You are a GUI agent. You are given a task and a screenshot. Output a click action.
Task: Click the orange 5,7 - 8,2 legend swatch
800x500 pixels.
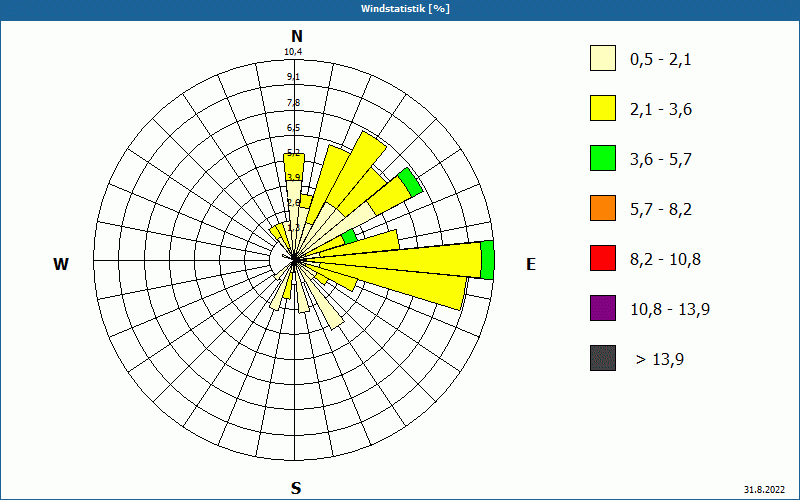(x=603, y=208)
